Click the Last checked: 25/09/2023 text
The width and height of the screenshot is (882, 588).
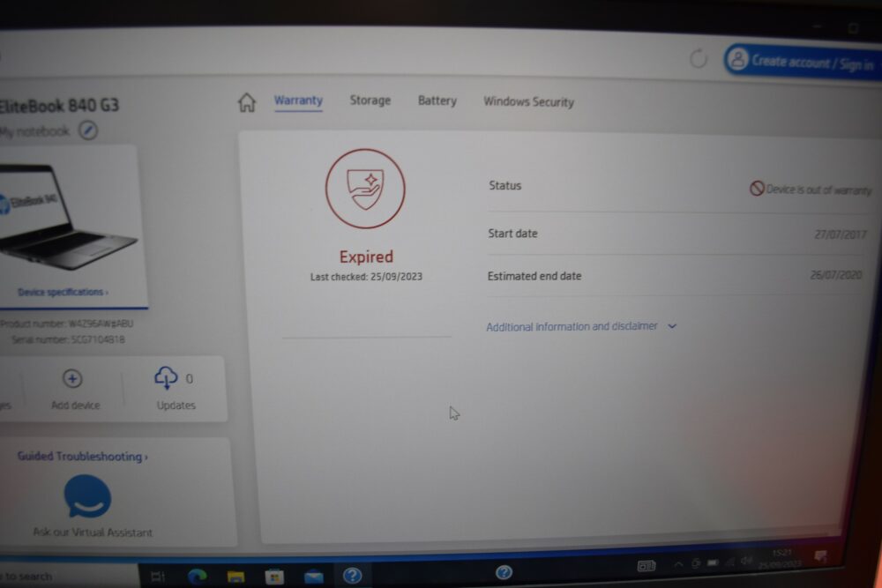click(366, 277)
